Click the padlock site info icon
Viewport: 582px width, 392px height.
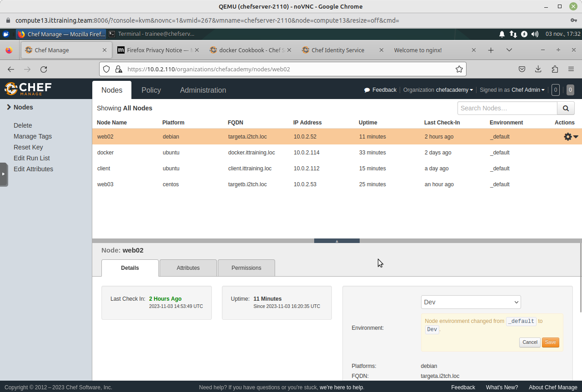click(119, 69)
